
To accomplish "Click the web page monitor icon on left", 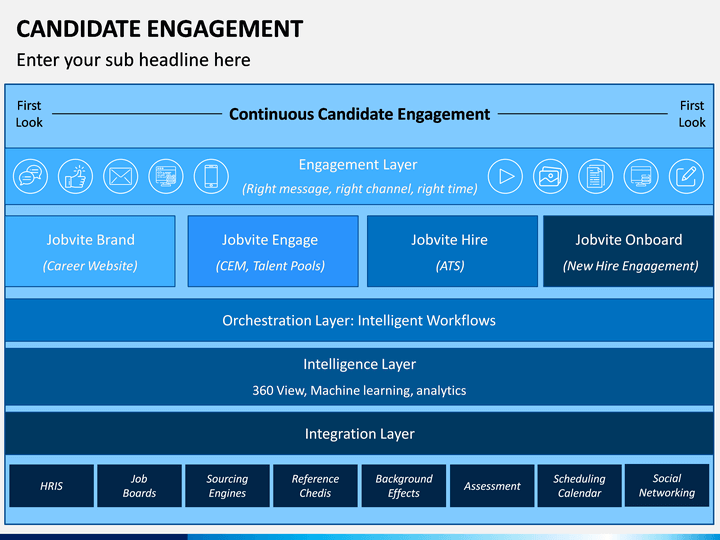I will pyautogui.click(x=166, y=176).
